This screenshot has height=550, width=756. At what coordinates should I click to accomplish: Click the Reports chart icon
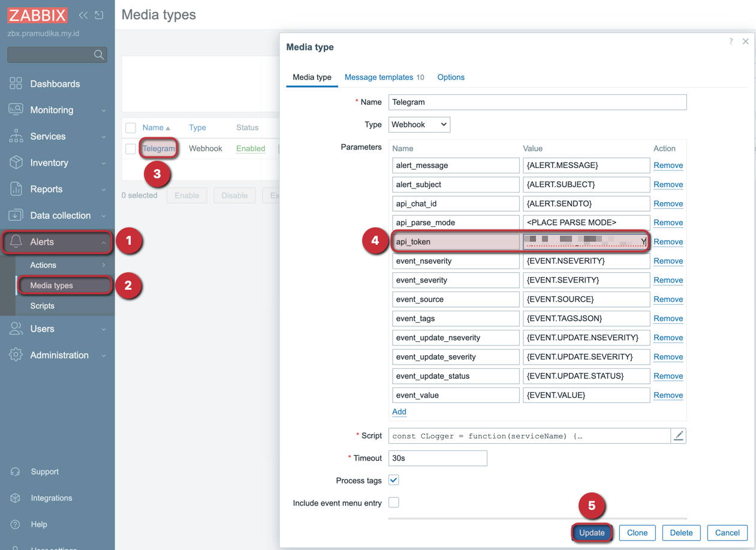pyautogui.click(x=16, y=189)
